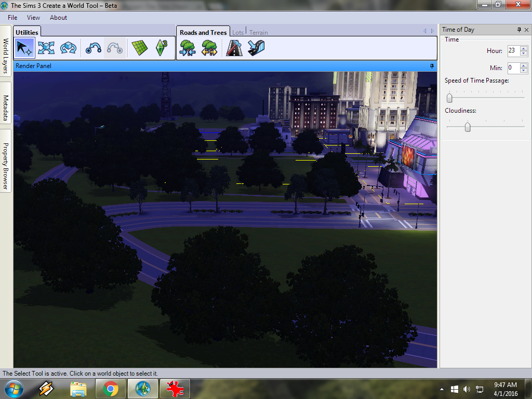
Task: Pin the Time of Day panel
Action: (x=518, y=30)
